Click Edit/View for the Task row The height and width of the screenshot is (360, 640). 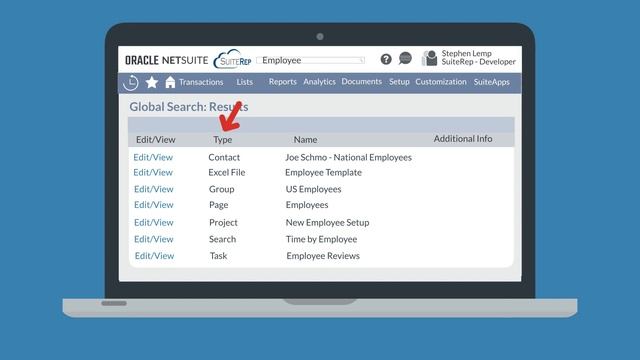pos(155,256)
